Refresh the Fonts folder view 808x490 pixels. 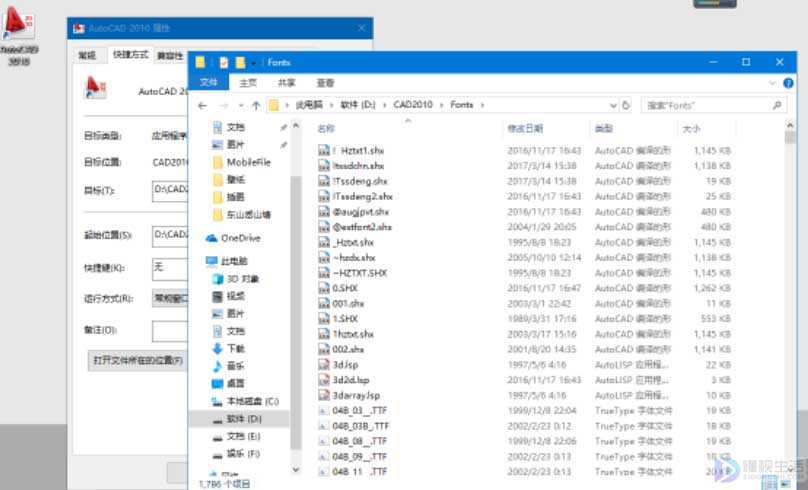coord(626,105)
